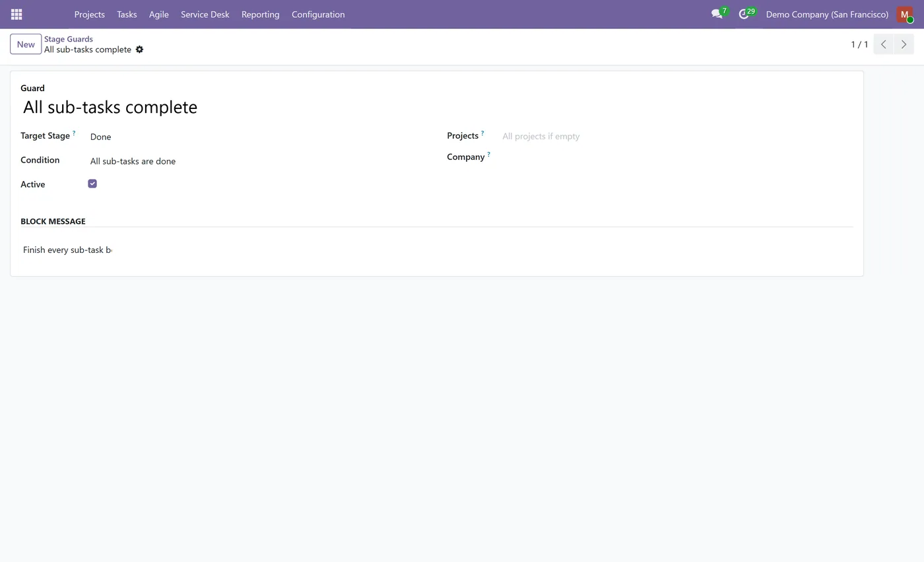The height and width of the screenshot is (562, 924).
Task: Open the Configuration menu
Action: [x=318, y=15]
